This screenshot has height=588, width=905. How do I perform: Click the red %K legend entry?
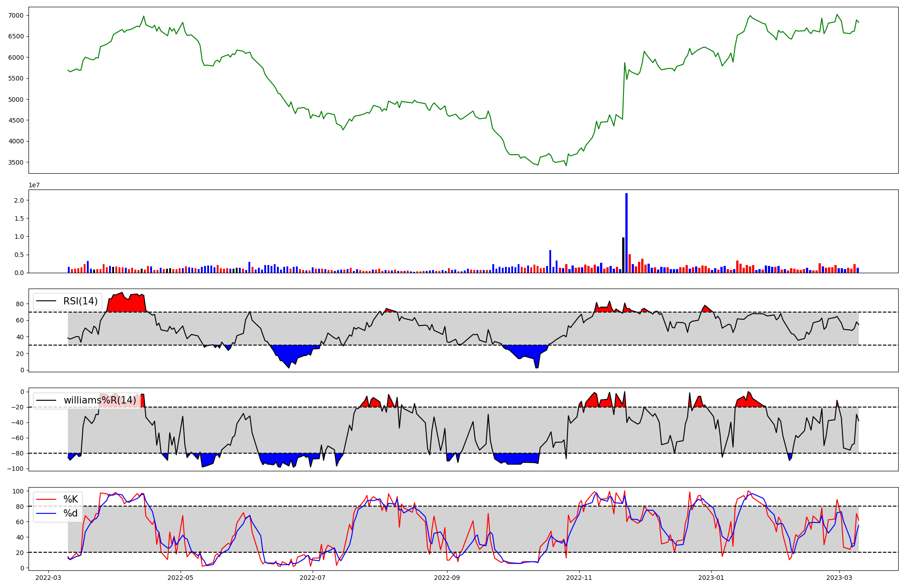[x=71, y=499]
